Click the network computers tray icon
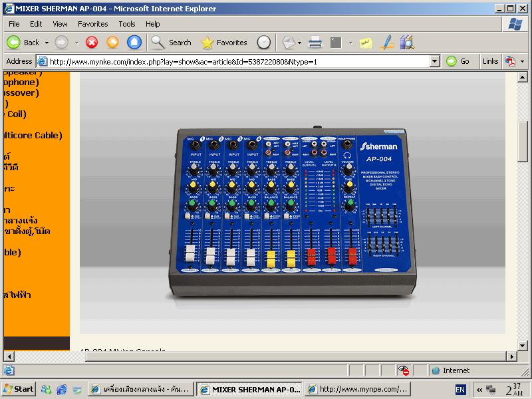532x399 pixels. point(491,390)
